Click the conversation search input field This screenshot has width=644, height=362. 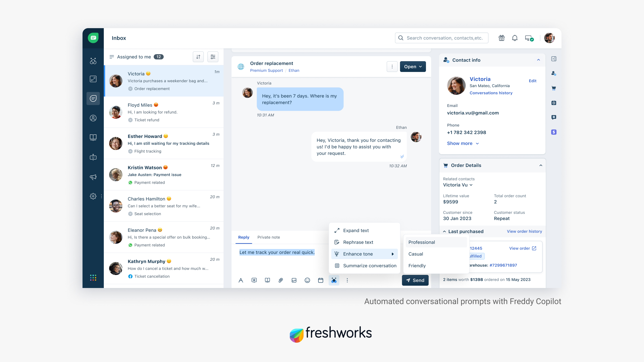(443, 38)
